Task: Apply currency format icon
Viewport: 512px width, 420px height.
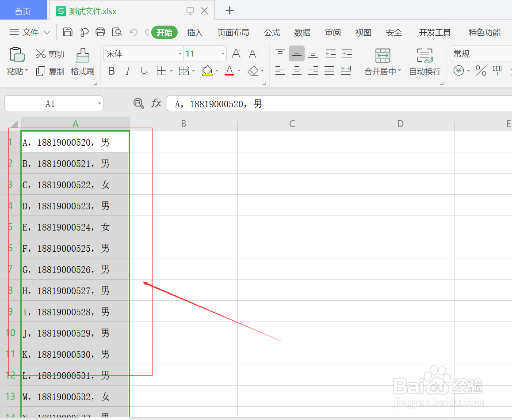Action: (459, 70)
